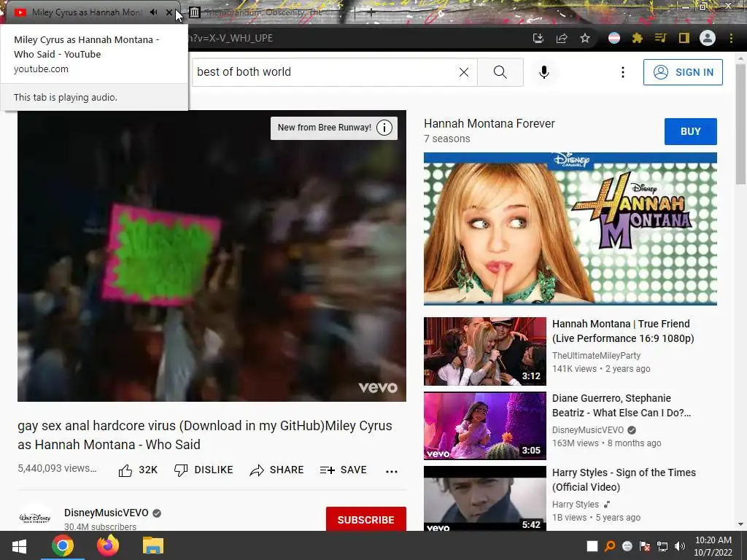747x560 pixels.
Task: Open the orange magnifier tray icon
Action: pyautogui.click(x=610, y=546)
